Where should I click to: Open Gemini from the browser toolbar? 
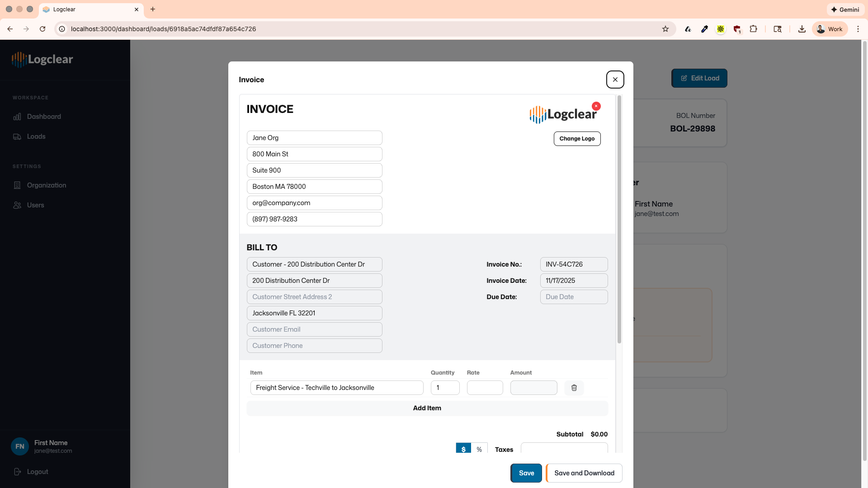[844, 9]
